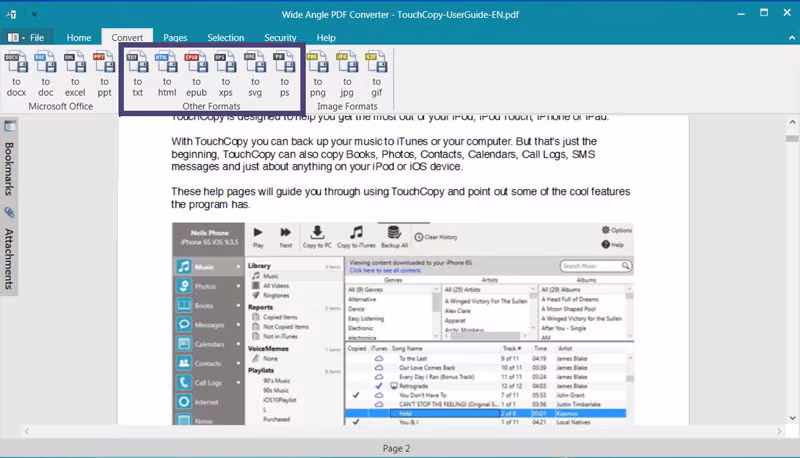Viewport: 800px width, 458px height.
Task: Click the horizontal scrollbar left arrow
Action: [27, 431]
